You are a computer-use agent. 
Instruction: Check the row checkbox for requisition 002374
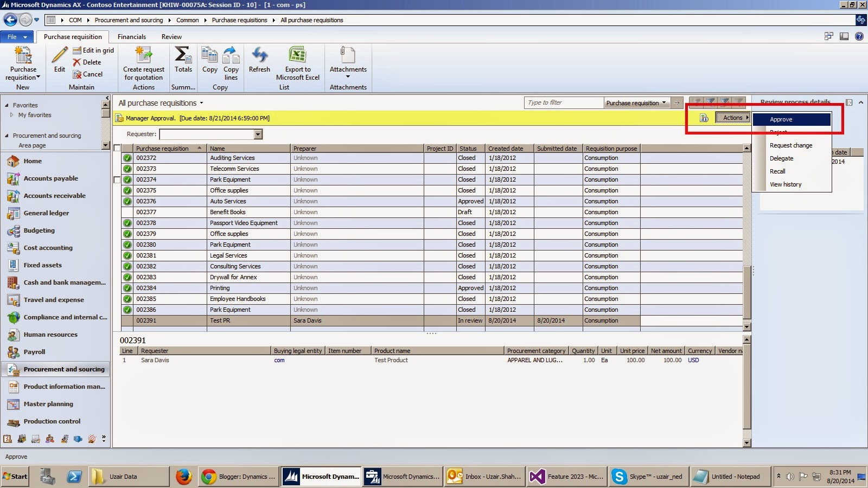117,179
